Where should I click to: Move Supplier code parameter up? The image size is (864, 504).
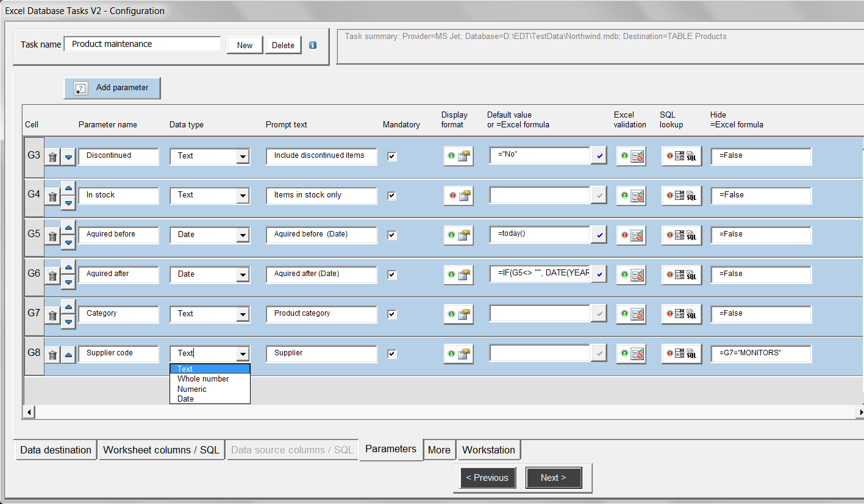click(68, 355)
